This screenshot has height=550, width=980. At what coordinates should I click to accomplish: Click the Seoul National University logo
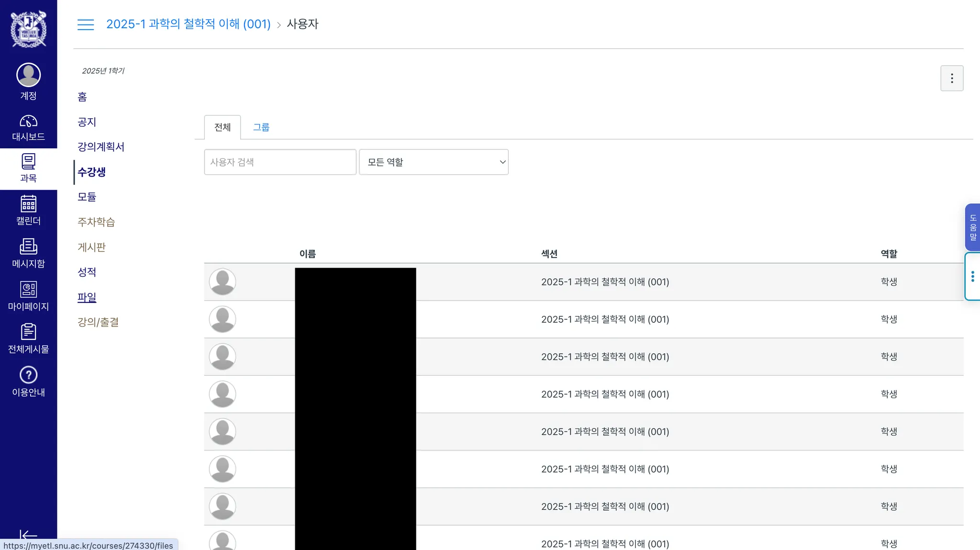28,29
